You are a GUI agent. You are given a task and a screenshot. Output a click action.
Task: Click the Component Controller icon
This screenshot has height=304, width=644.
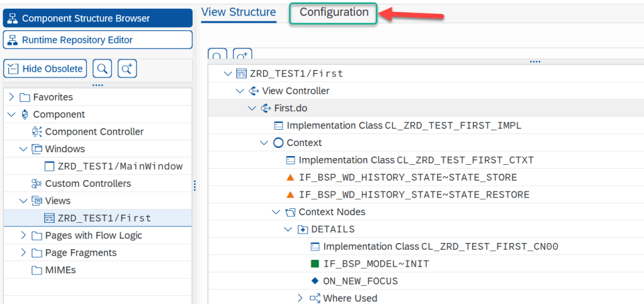37,132
